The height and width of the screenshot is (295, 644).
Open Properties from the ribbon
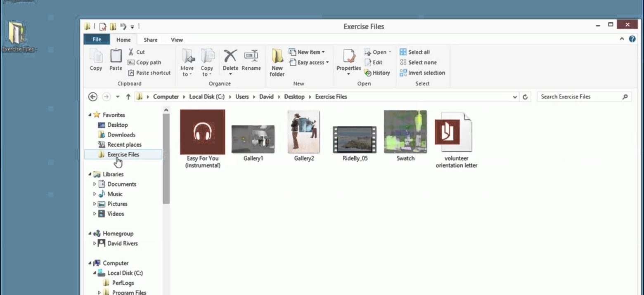pos(348,57)
